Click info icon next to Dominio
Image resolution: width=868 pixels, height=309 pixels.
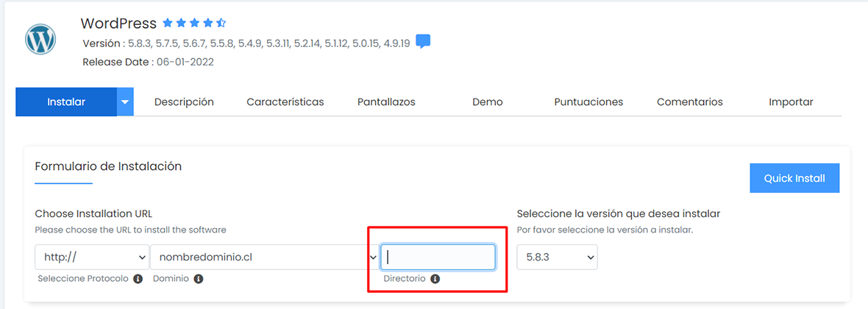click(x=198, y=279)
